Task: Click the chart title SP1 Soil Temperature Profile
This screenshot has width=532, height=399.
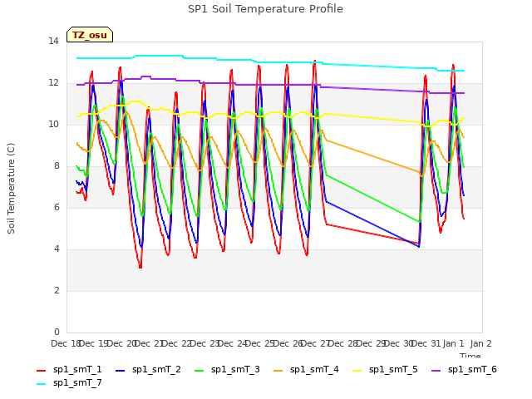Action: click(x=265, y=9)
